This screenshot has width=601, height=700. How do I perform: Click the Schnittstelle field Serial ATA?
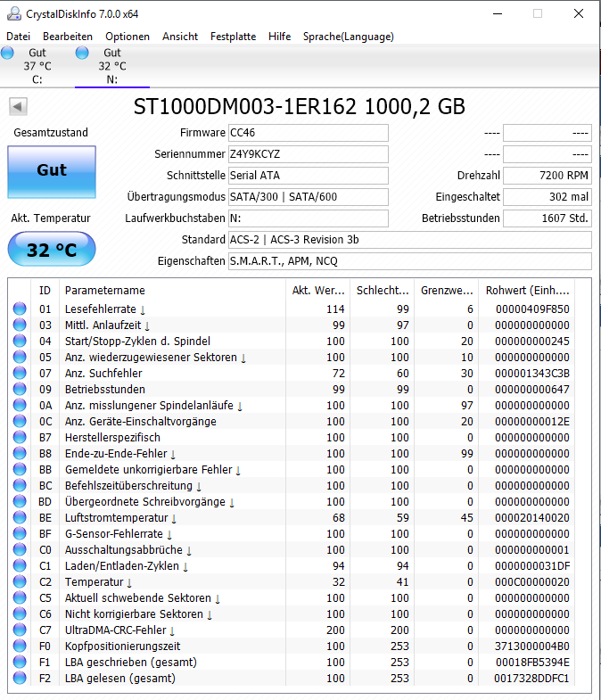(309, 176)
